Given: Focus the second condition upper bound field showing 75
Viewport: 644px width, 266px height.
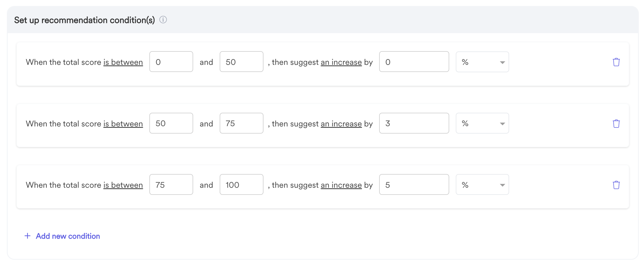Looking at the screenshot, I should 242,123.
